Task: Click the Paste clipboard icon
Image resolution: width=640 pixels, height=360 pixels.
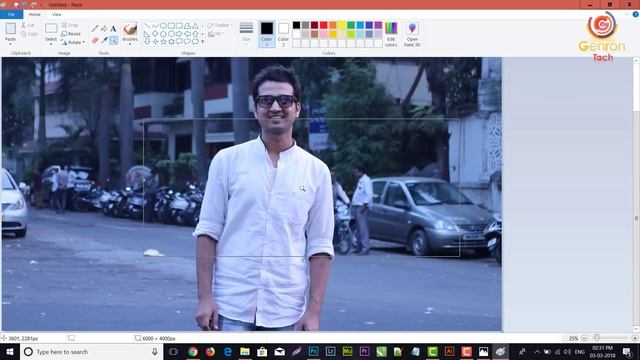Action: click(x=11, y=29)
